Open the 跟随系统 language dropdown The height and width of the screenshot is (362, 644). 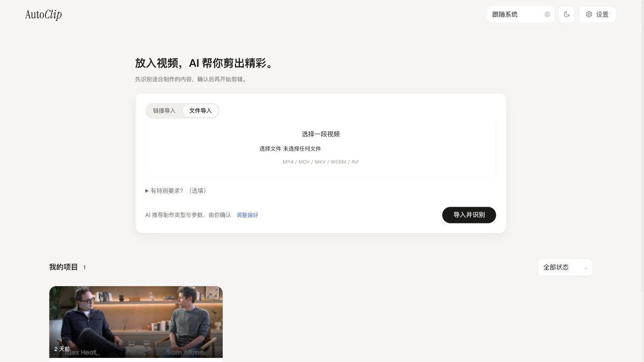click(x=521, y=15)
